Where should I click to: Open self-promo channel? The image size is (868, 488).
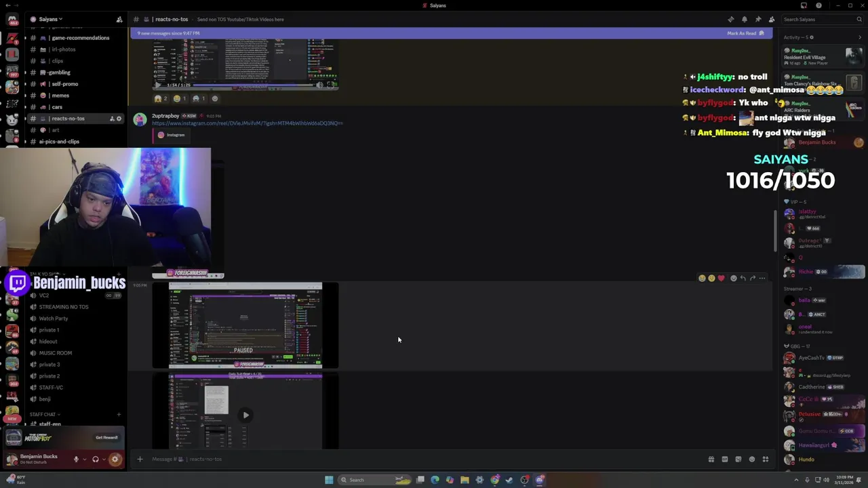coord(75,84)
